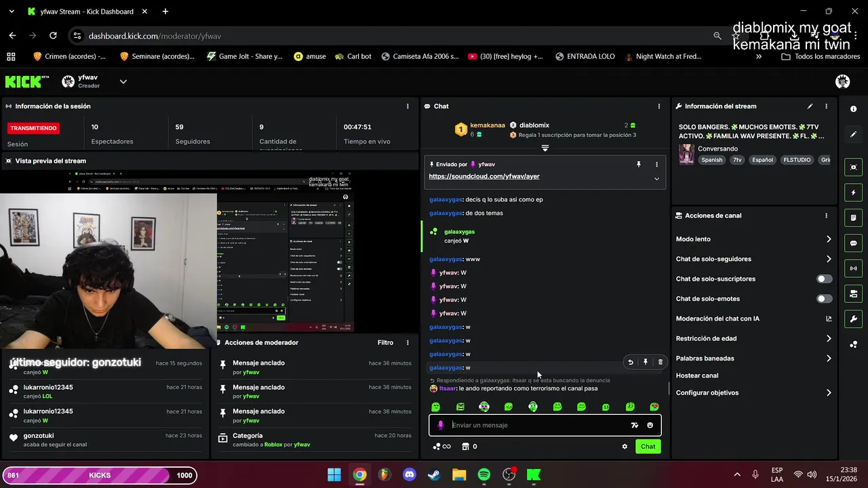Screen dimensions: 868x488
Task: Open Acciones de moderador options menu
Action: (x=408, y=343)
